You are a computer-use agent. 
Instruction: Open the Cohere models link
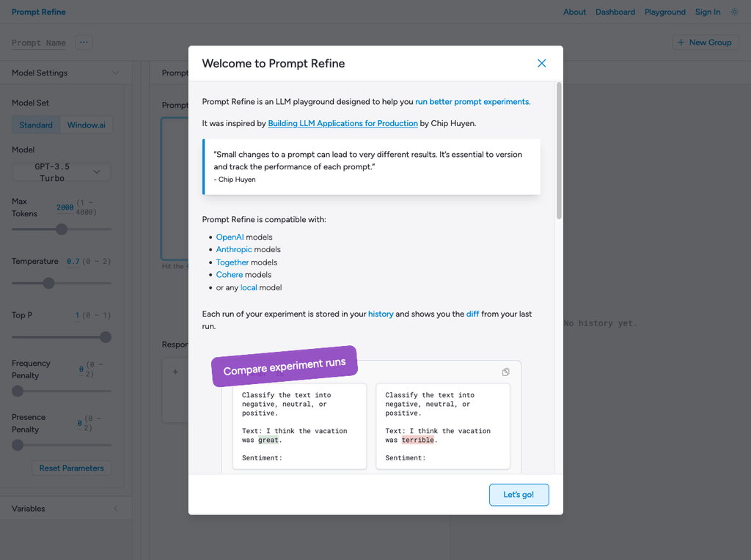230,275
